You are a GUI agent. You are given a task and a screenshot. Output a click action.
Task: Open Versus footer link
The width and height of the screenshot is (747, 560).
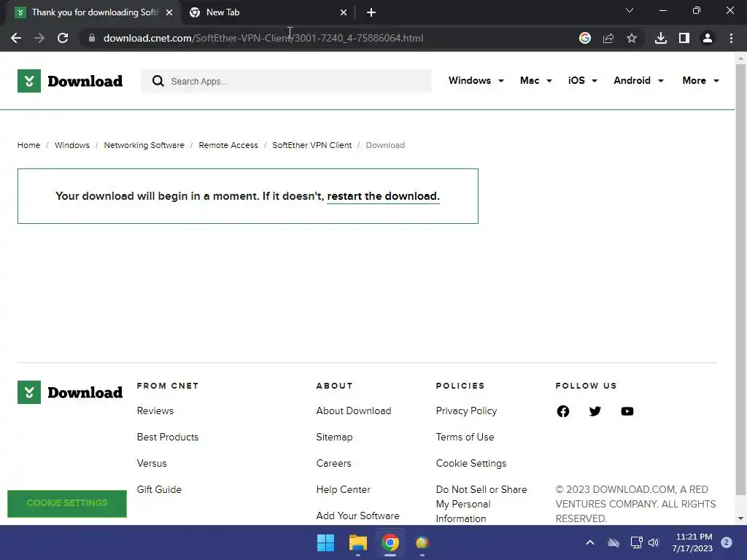[152, 463]
